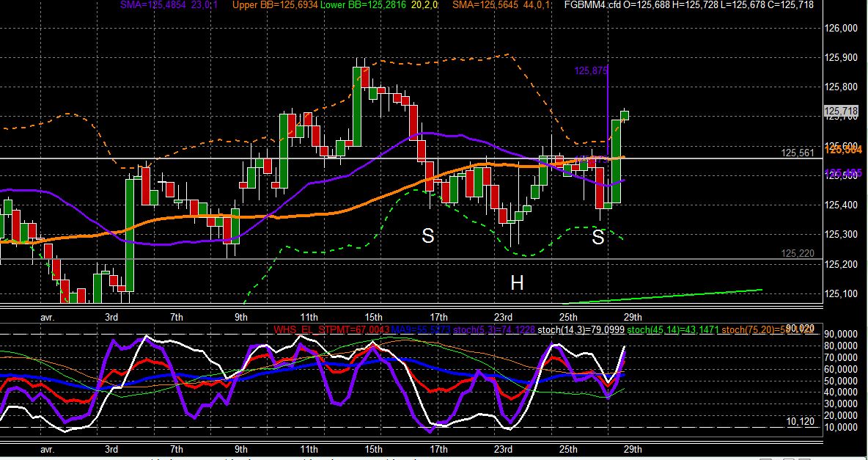The width and height of the screenshot is (868, 460).
Task: Click the 9th label on price chart date axis
Action: point(240,317)
